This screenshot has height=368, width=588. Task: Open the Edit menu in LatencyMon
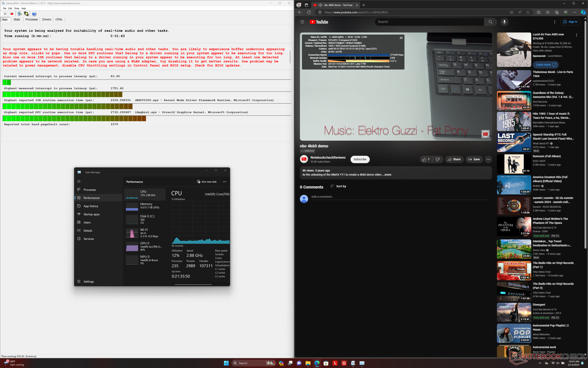pos(10,8)
